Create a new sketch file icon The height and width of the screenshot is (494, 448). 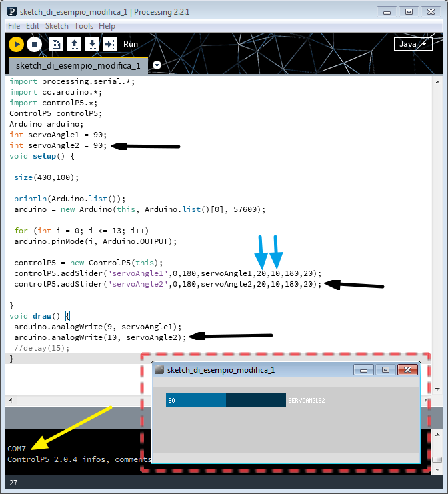point(57,44)
